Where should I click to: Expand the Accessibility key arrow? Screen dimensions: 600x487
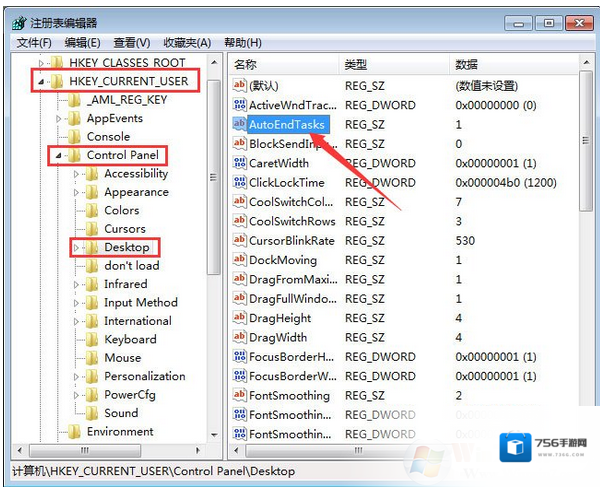[77, 174]
